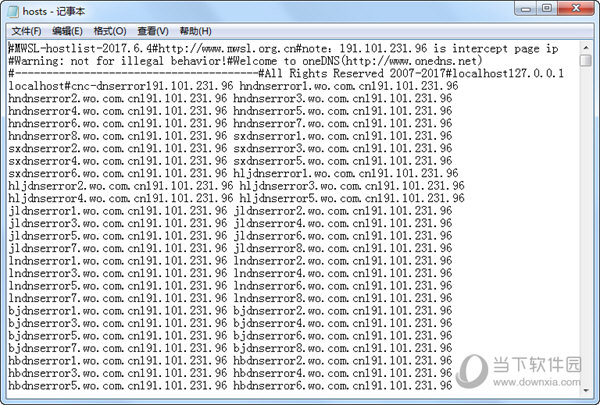Click the entry 'lndnserror1.wo.com.cn'
Viewport: 600px width, 405px height.
(x=74, y=261)
